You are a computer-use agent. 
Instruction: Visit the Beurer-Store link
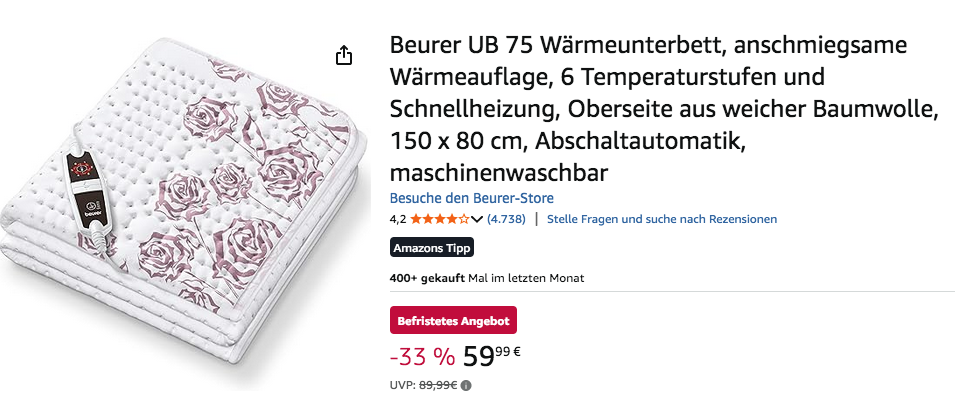click(471, 198)
